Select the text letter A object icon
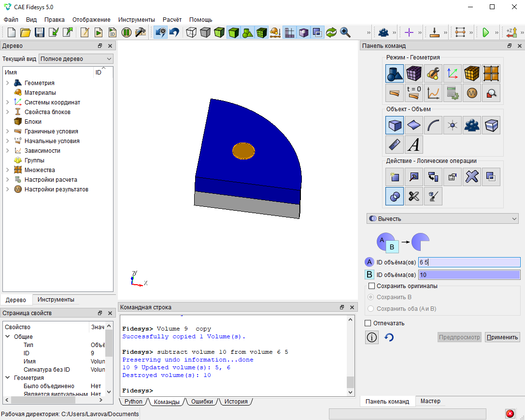This screenshot has width=525, height=420. coord(414,145)
